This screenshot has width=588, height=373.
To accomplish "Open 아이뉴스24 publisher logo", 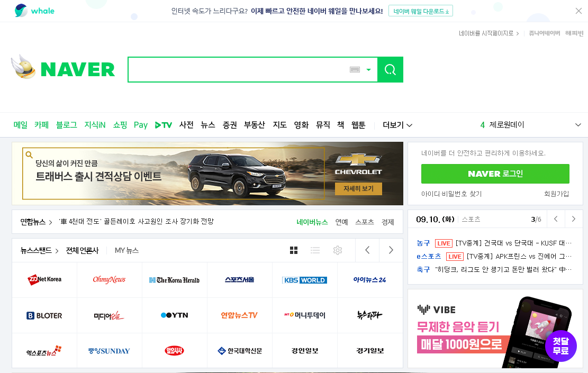I will pos(370,280).
